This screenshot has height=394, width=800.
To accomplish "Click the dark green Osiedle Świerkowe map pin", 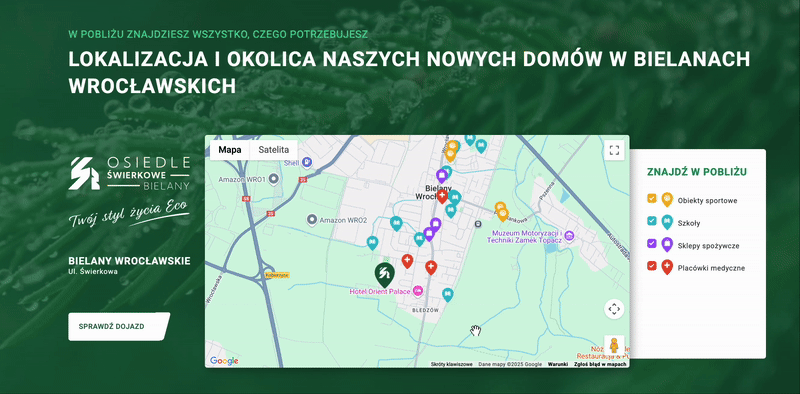I will (384, 274).
